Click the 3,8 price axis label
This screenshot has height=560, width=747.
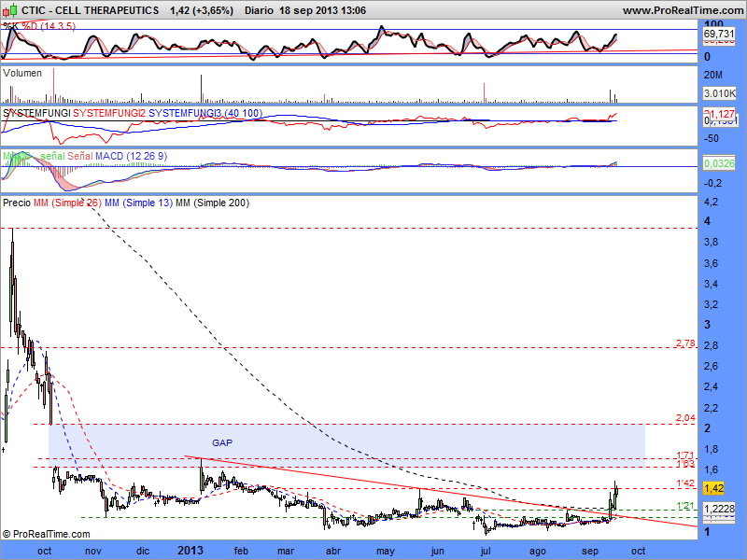(712, 242)
